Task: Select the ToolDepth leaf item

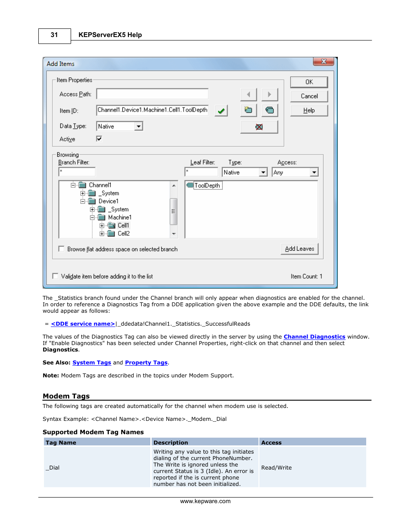Action: coord(207,186)
